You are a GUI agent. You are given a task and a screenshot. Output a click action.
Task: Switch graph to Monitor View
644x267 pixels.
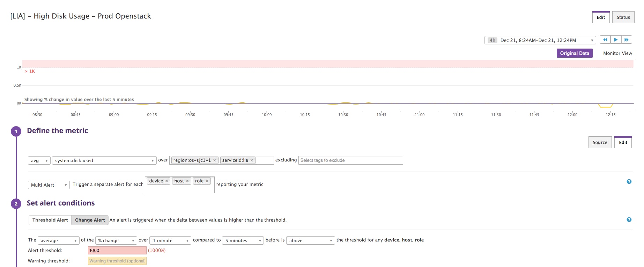(617, 53)
